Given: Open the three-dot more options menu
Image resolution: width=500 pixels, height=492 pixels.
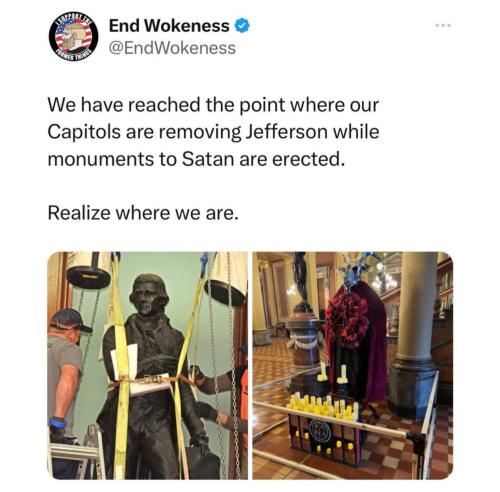Looking at the screenshot, I should tap(444, 25).
